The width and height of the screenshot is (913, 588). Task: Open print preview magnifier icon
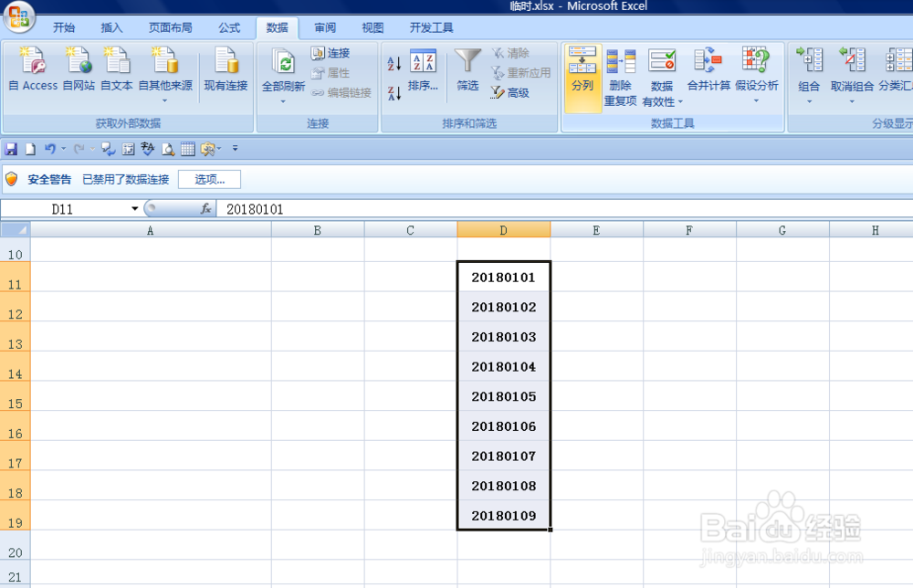coord(168,149)
